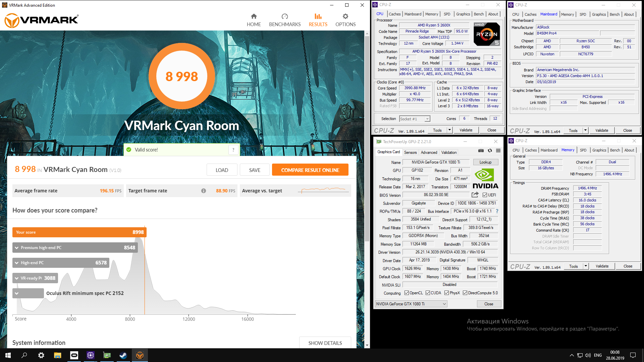Expand the Oculus Rift minimum spec PC row
This screenshot has height=362, width=644.
(16, 293)
